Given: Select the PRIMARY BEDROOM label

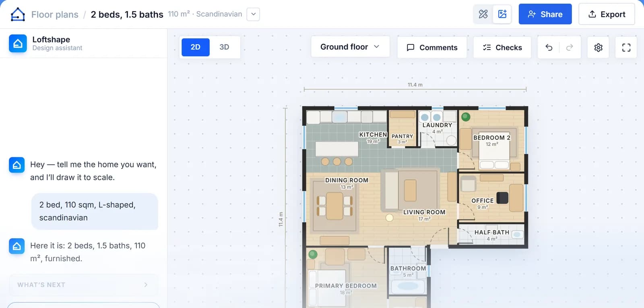Looking at the screenshot, I should click(346, 286).
